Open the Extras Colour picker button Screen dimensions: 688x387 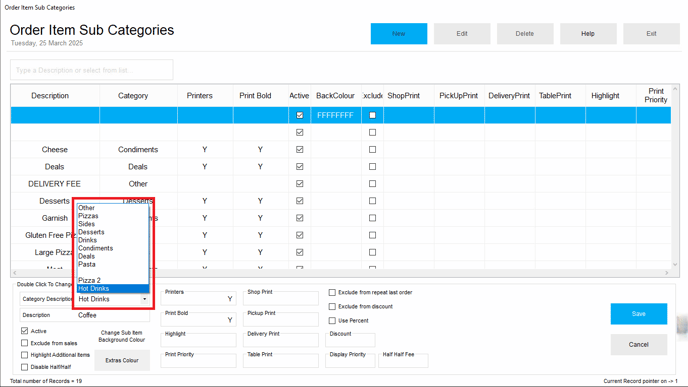pos(122,360)
